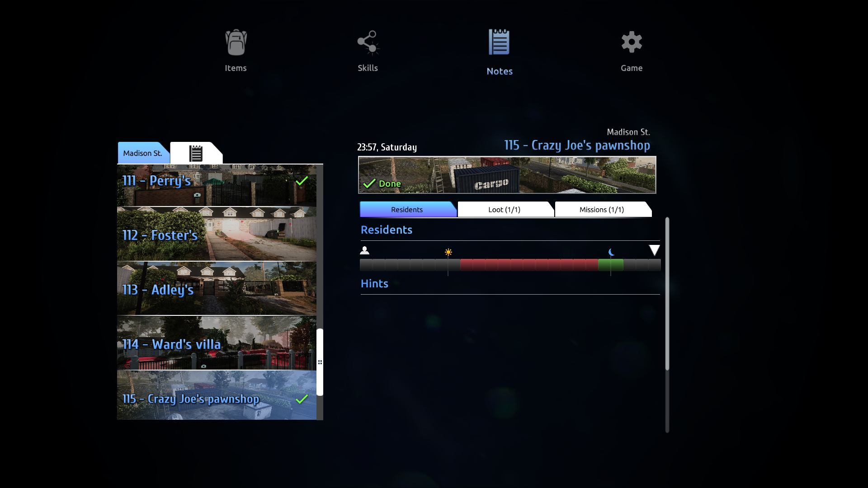This screenshot has height=488, width=868.
Task: Click the Residents tab
Action: pos(406,209)
